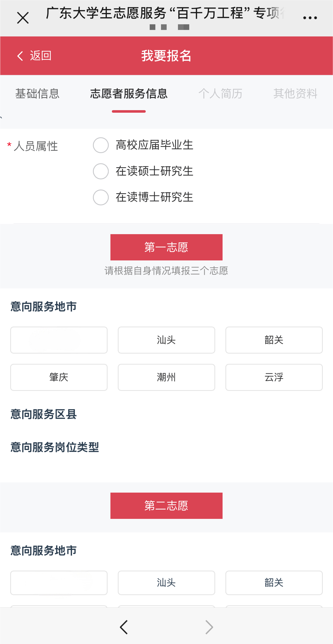Choose 韶关 under the first preference
Image resolution: width=333 pixels, height=644 pixels.
274,340
